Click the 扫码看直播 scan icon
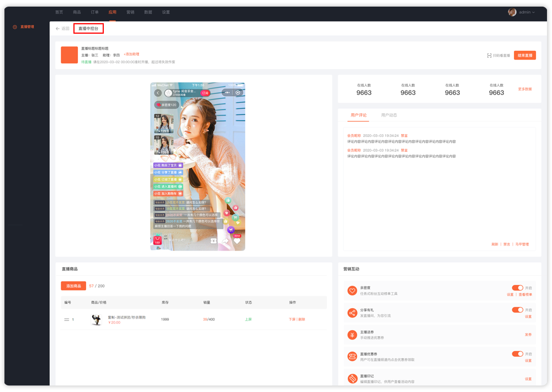The width and height of the screenshot is (552, 392). click(489, 55)
